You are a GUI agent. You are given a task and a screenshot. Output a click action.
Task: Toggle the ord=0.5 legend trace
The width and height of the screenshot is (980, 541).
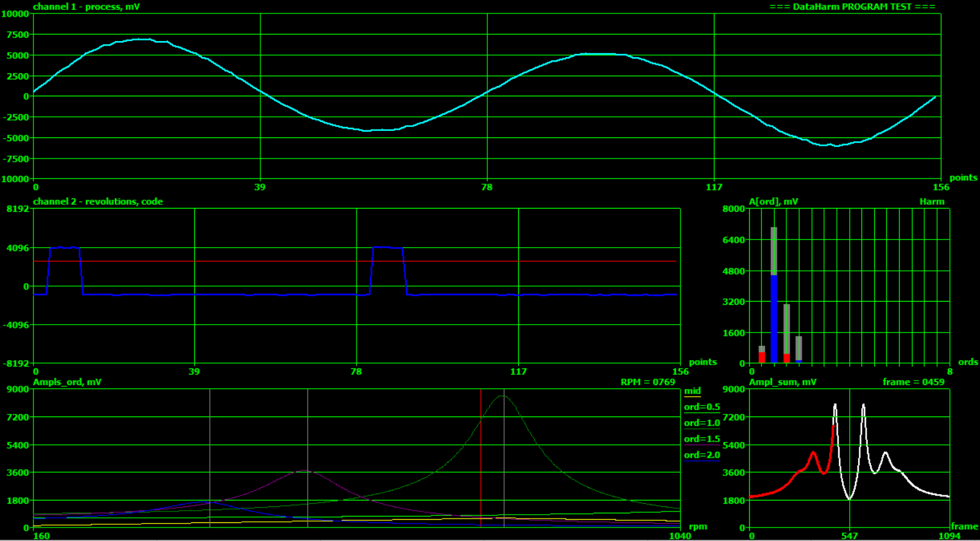(701, 407)
